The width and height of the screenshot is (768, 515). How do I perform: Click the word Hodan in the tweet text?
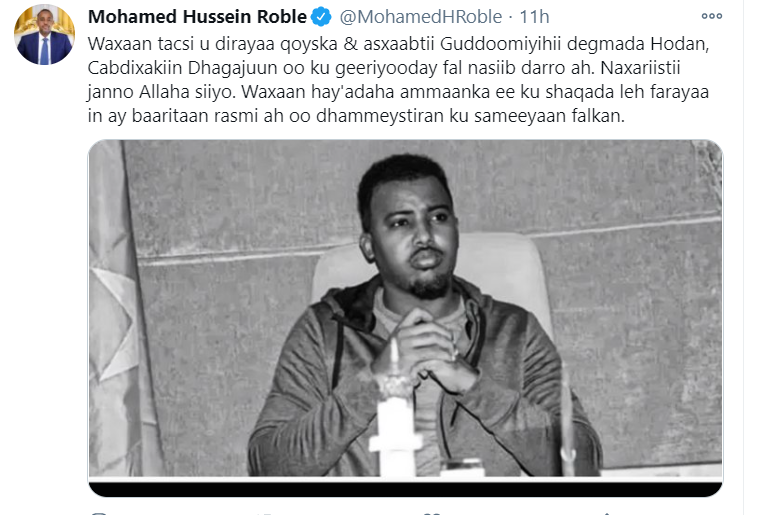679,44
